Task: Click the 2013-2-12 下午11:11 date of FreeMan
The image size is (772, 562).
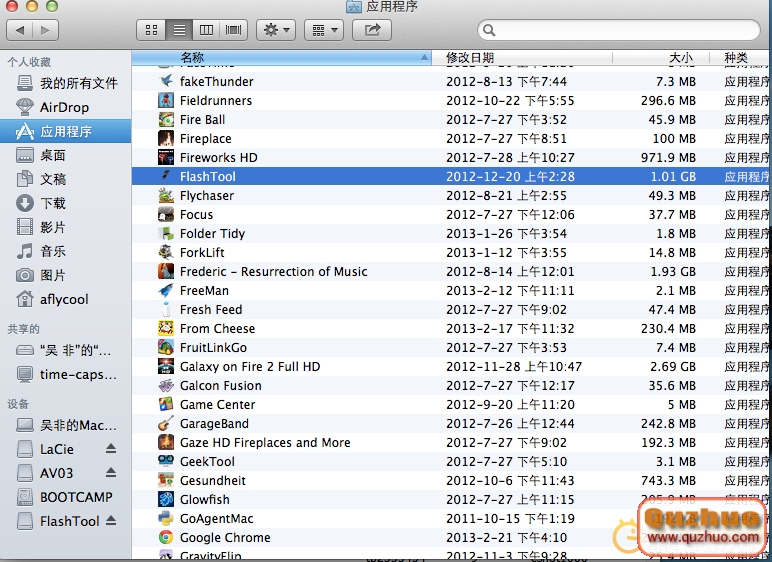Action: [510, 291]
